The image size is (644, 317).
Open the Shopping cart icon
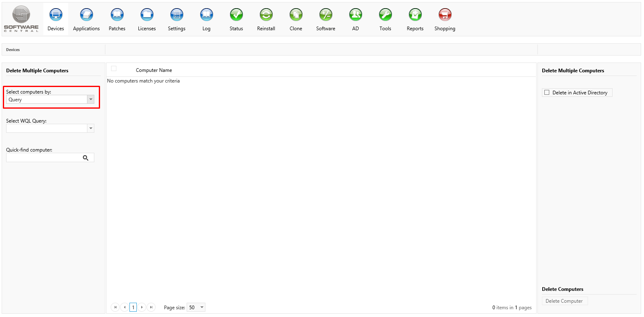pyautogui.click(x=445, y=15)
